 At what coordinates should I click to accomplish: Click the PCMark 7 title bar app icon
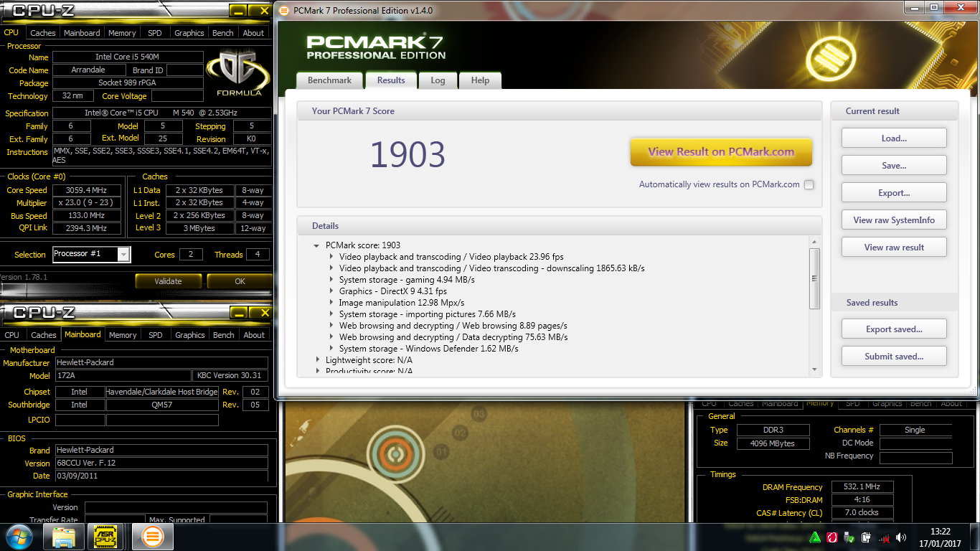tap(284, 10)
